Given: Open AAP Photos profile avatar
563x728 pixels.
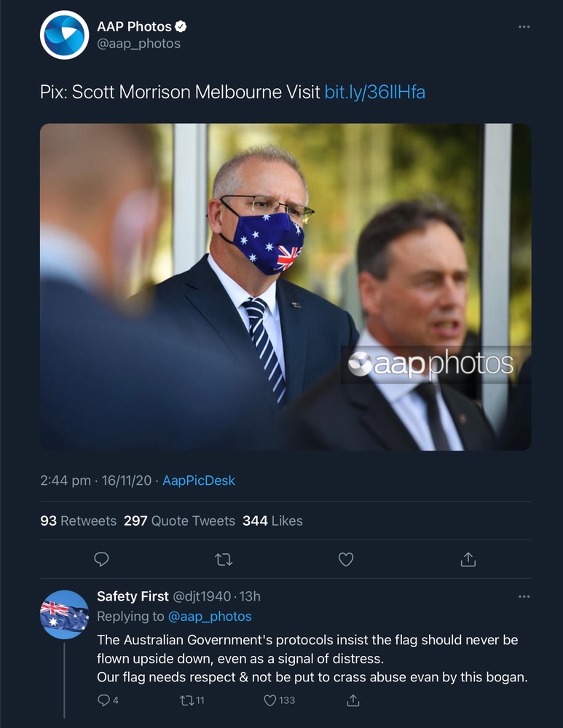Looking at the screenshot, I should point(64,35).
